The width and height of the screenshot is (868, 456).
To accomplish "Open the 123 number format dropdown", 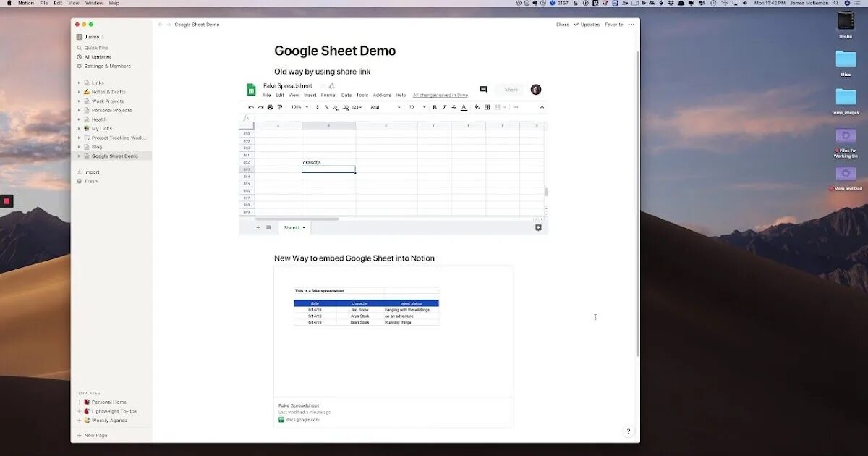I will [357, 107].
